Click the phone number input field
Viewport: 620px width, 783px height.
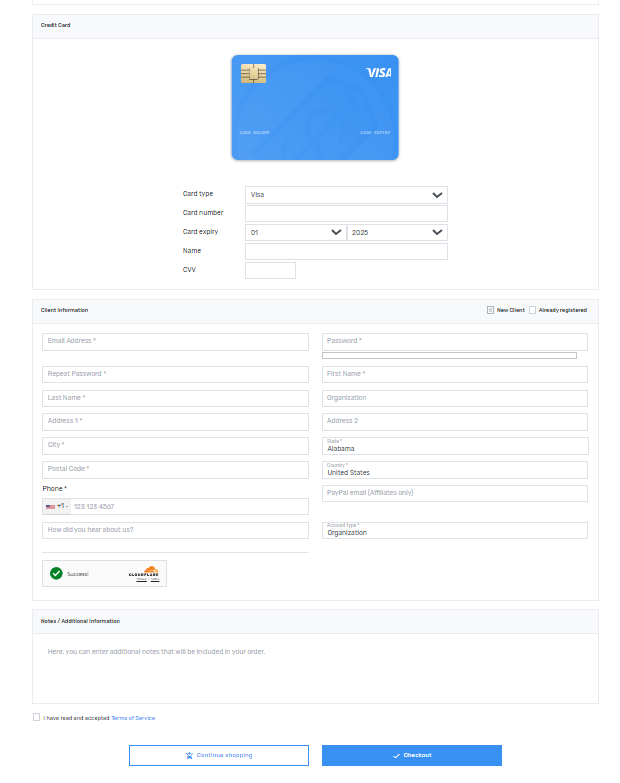pyautogui.click(x=189, y=506)
